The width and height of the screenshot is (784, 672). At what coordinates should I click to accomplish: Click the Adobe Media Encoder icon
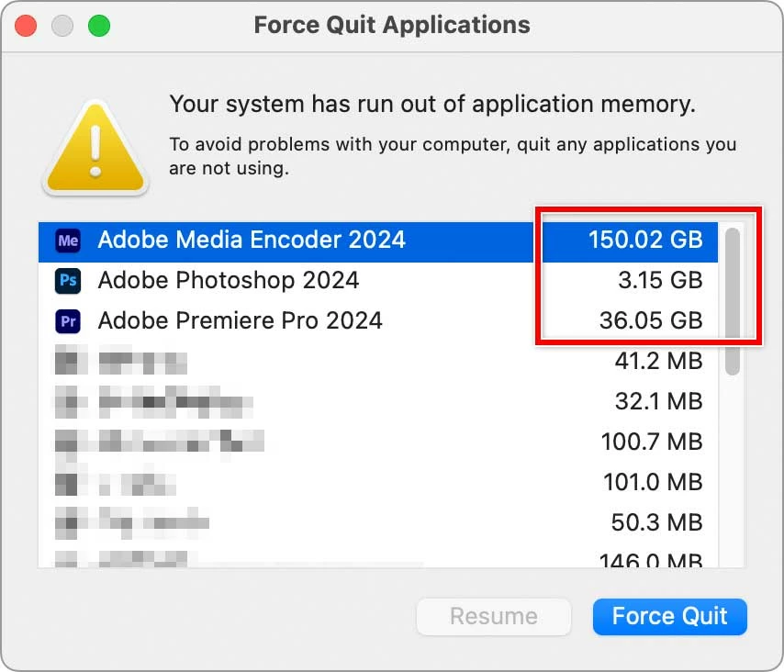point(68,241)
